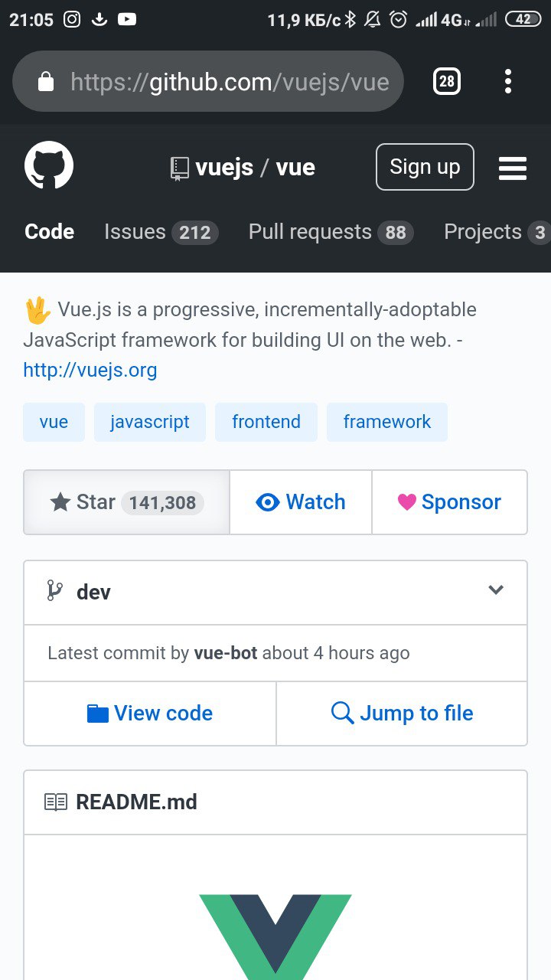551x980 pixels.
Task: Tap the repository book icon beside vuejs
Action: click(x=179, y=168)
